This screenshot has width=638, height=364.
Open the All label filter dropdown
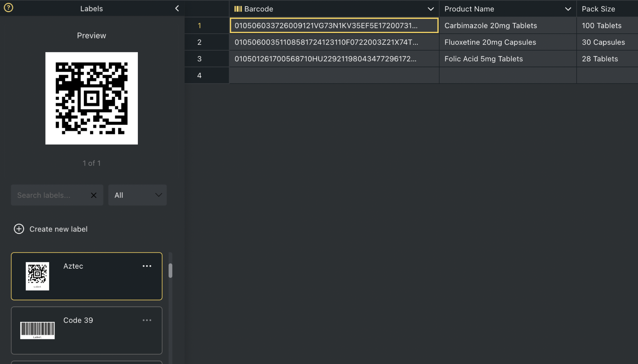138,195
